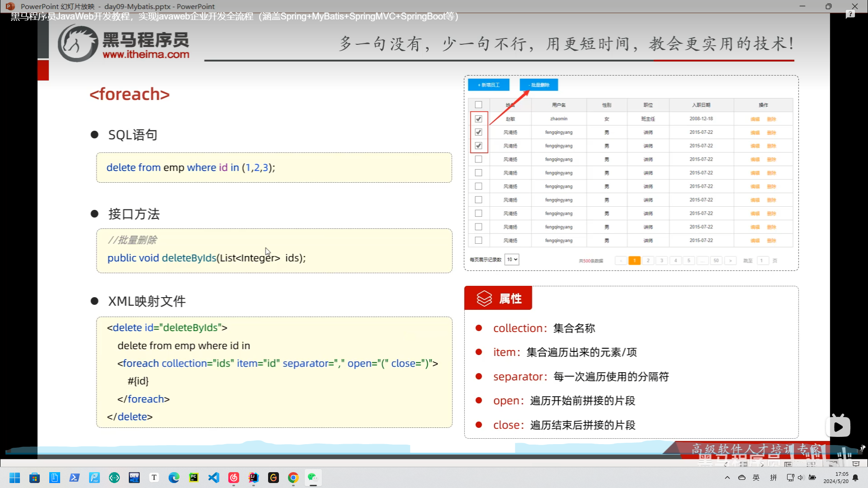Click the battery status tray icon
Screen dimensions: 868x488
pos(812,478)
